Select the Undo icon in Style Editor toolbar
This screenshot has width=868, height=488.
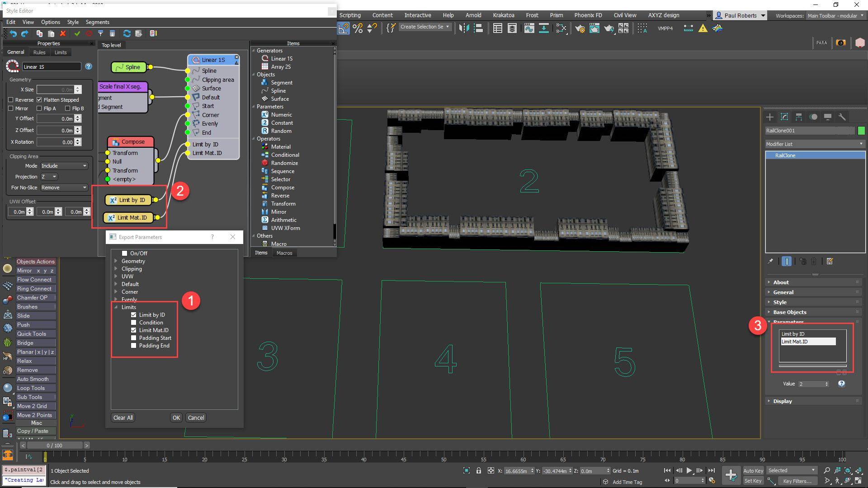13,33
